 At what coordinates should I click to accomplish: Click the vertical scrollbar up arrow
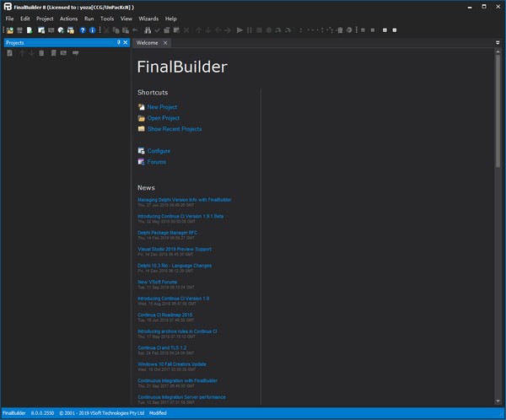[x=499, y=52]
